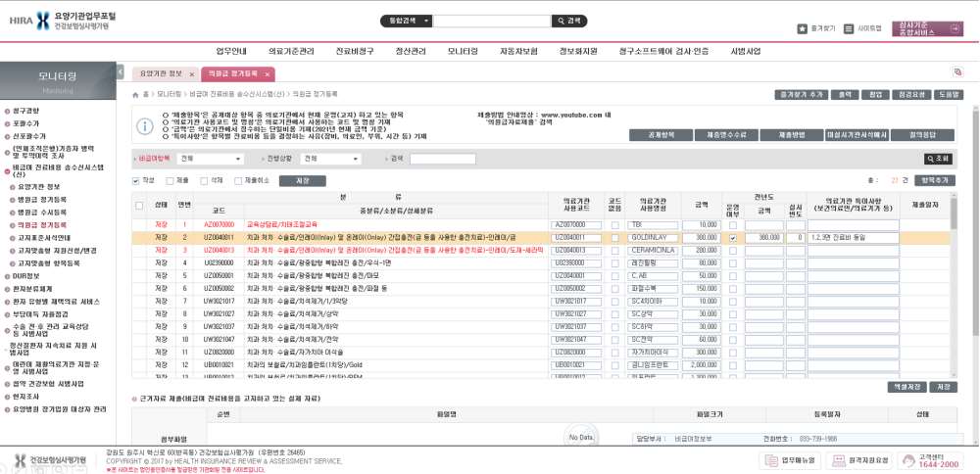Open 업무안내 in main navigation
The image size is (980, 474).
point(231,51)
